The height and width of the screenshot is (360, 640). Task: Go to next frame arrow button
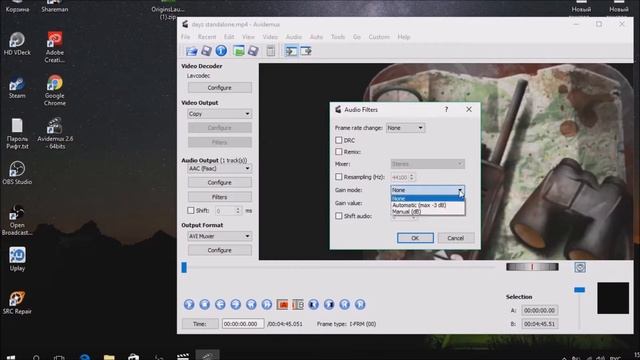tap(236, 304)
